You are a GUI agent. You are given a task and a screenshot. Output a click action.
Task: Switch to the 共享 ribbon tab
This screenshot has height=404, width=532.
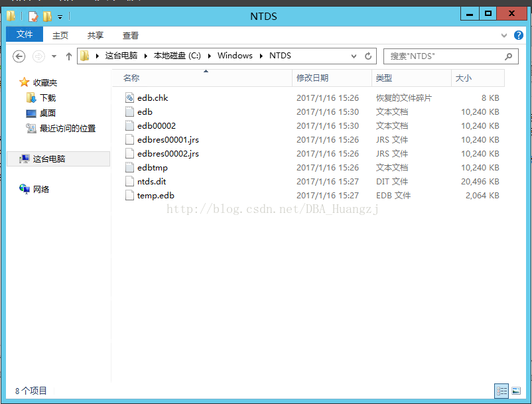pos(96,35)
